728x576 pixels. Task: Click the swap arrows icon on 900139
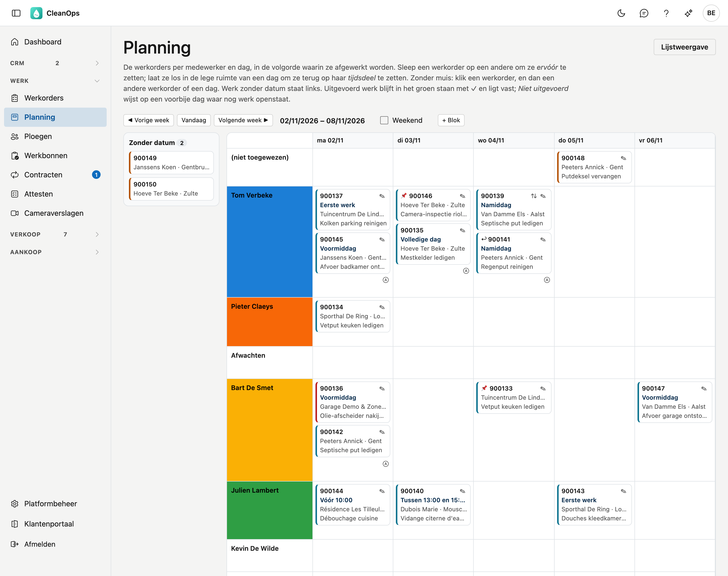[534, 196]
